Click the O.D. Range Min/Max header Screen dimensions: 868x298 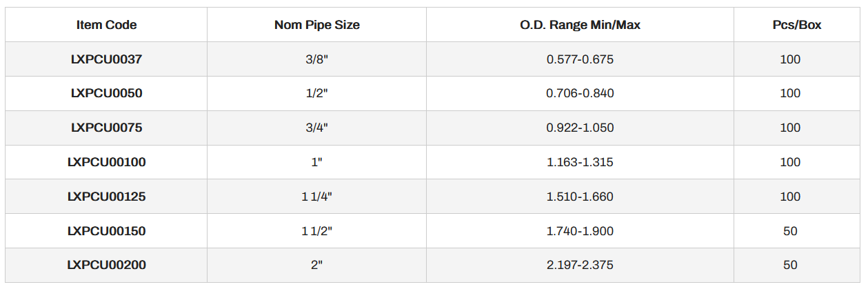580,25
